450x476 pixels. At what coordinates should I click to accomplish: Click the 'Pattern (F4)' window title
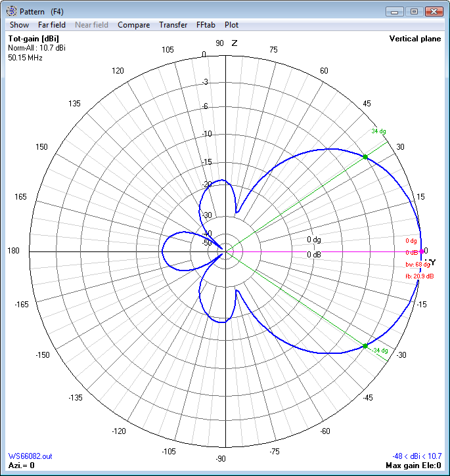pyautogui.click(x=41, y=12)
